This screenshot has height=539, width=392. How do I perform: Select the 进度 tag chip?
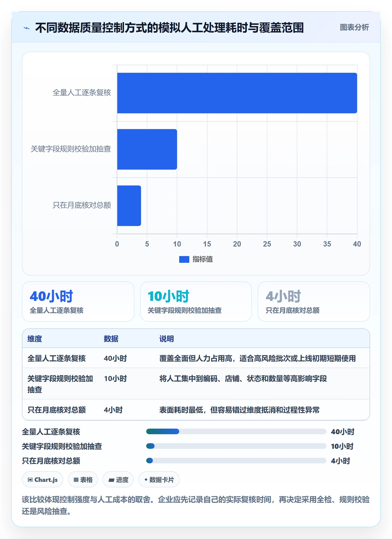point(118,480)
